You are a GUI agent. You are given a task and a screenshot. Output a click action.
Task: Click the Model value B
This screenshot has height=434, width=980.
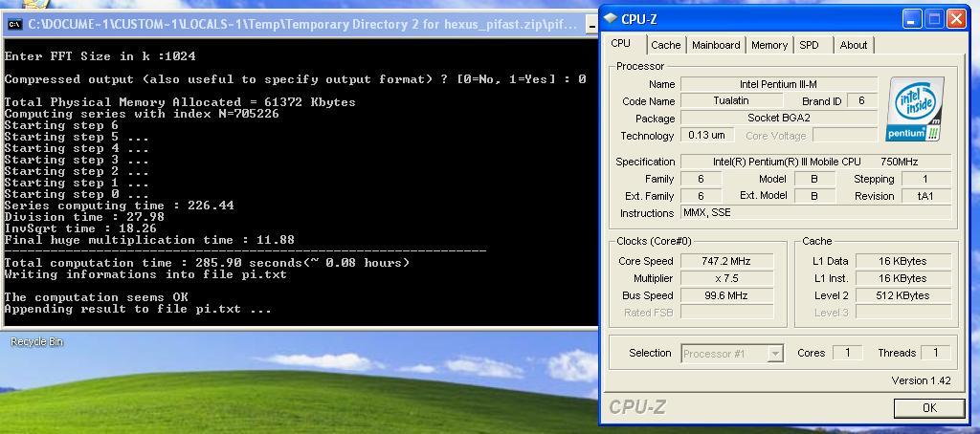(814, 179)
